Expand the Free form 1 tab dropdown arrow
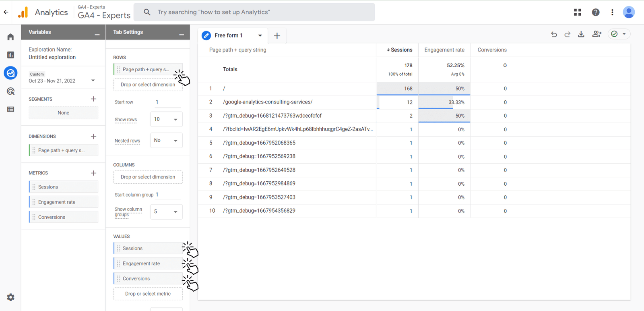 260,35
